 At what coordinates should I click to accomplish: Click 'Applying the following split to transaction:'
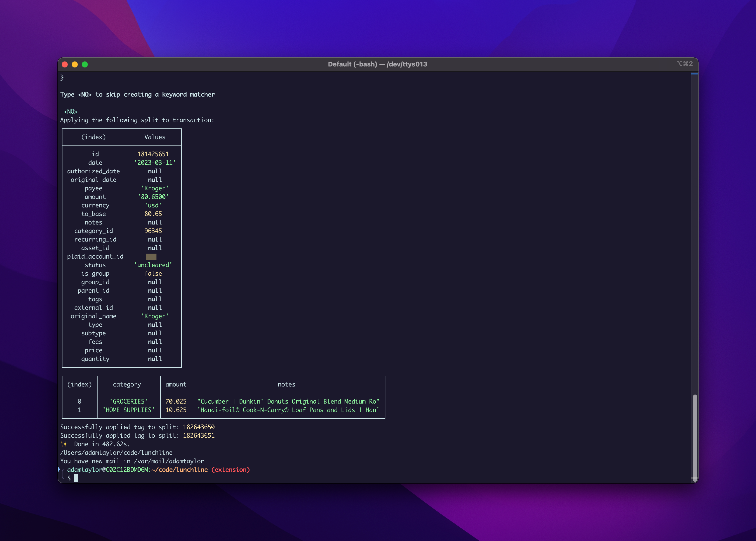pos(137,120)
